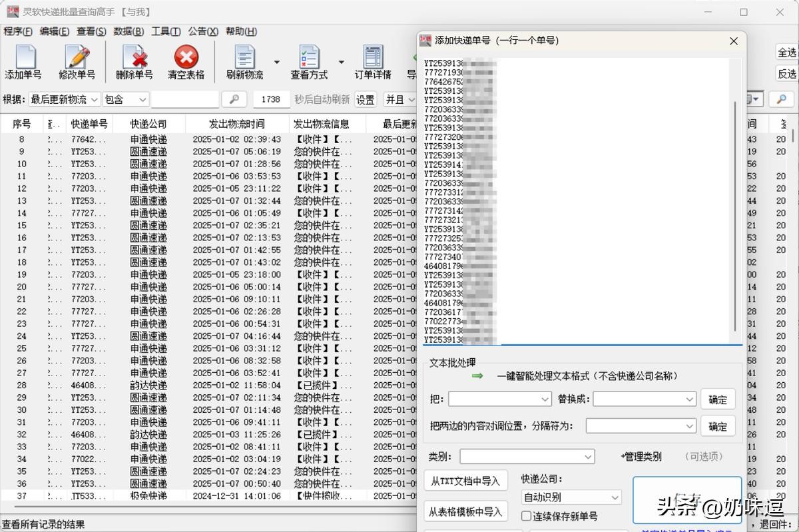Click the 刷新物流 document icon
Image resolution: width=799 pixels, height=532 pixels.
pos(244,58)
